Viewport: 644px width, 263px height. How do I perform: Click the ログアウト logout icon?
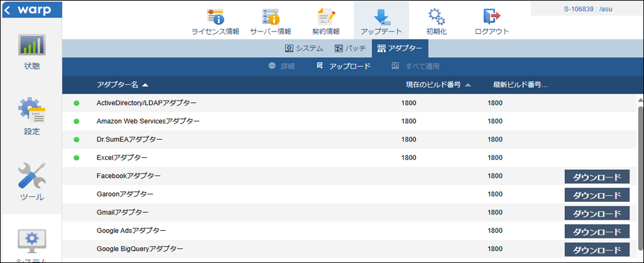(491, 17)
